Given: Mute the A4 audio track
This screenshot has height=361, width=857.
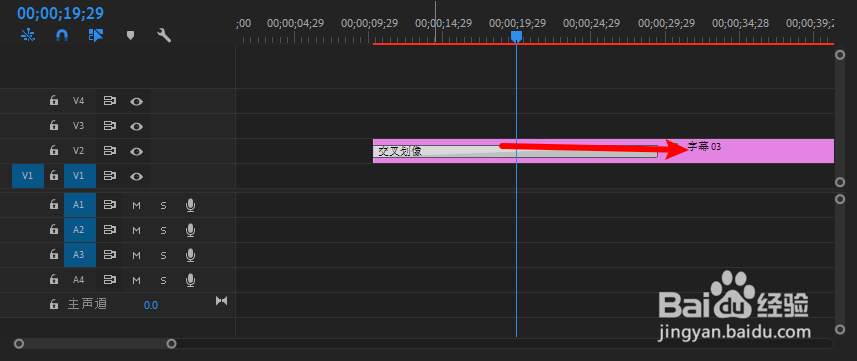Looking at the screenshot, I should (x=137, y=280).
